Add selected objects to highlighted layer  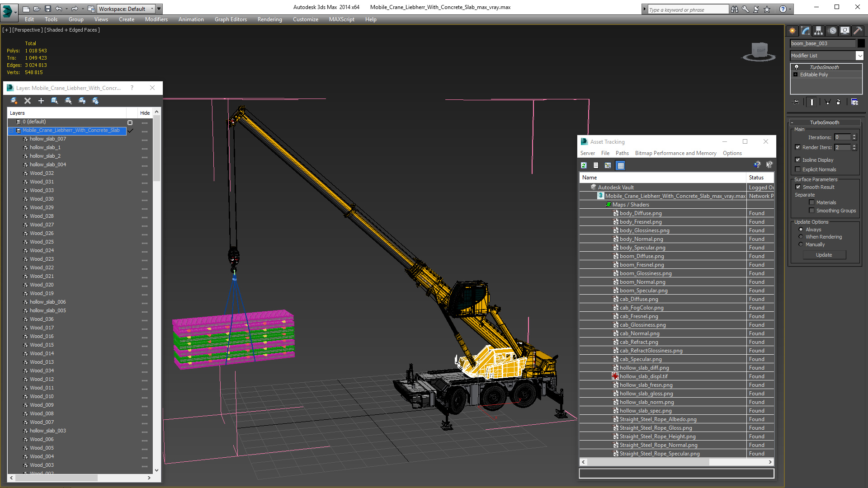[x=41, y=101]
